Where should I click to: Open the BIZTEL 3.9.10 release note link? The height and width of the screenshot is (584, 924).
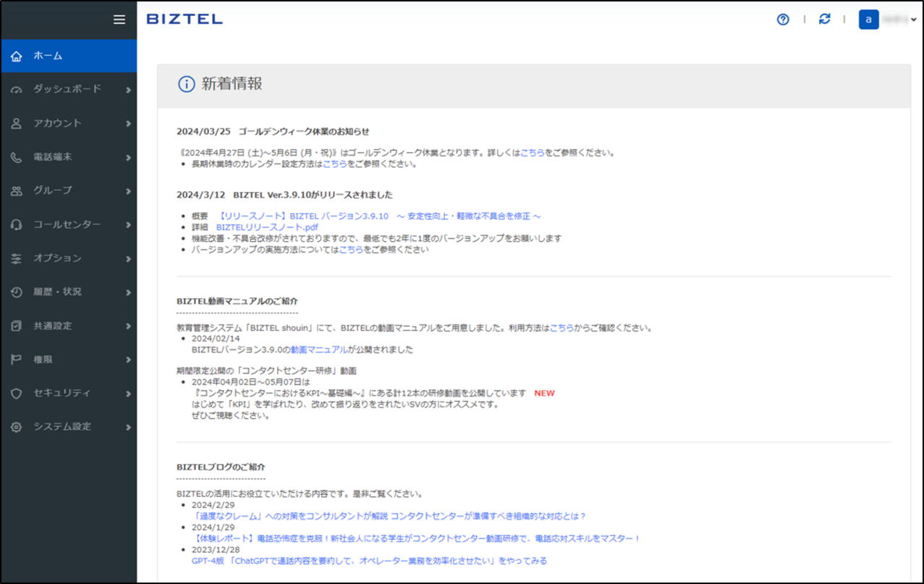[x=379, y=216]
